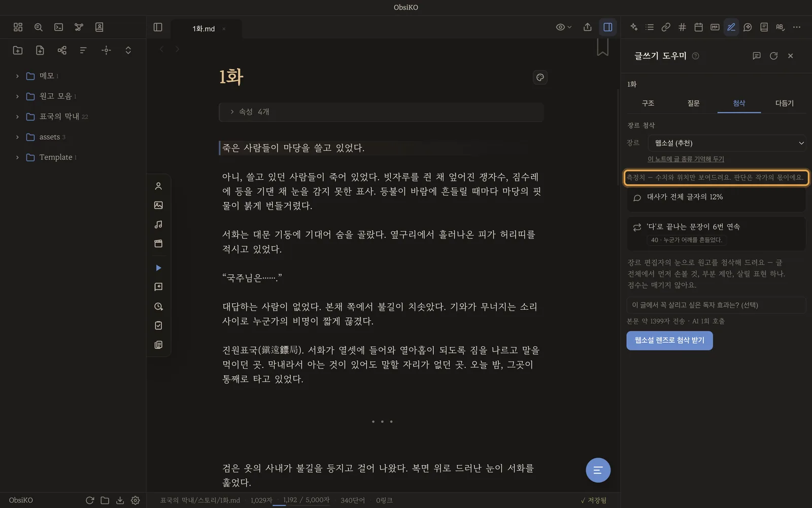812x508 pixels.
Task: Click the AB spell check icon
Action: (x=780, y=27)
